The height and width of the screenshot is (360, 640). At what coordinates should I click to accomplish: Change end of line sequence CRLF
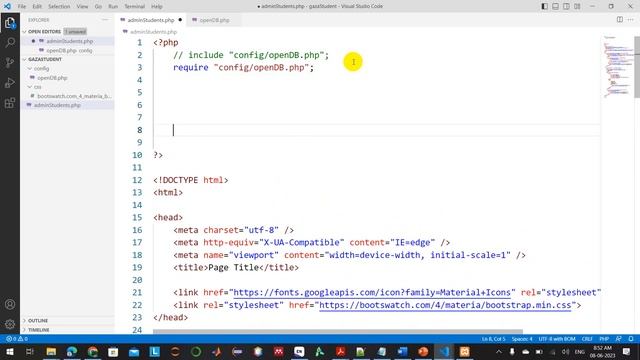[x=587, y=339]
